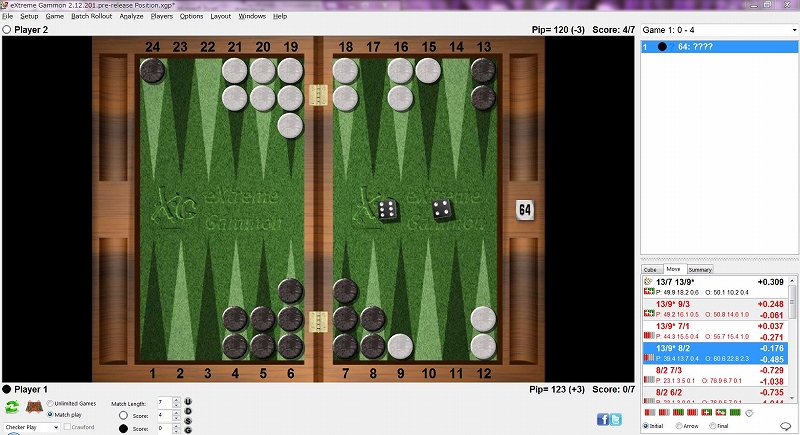Select fifth analysis level icon in bottom row
The height and width of the screenshot is (435, 800).
707,412
